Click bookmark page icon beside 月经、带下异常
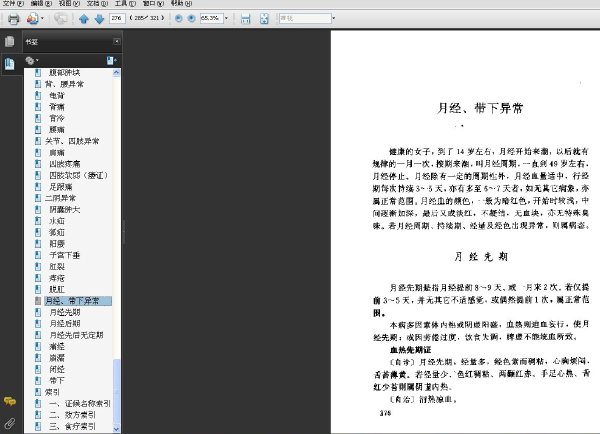This screenshot has width=600, height=434. (38, 301)
